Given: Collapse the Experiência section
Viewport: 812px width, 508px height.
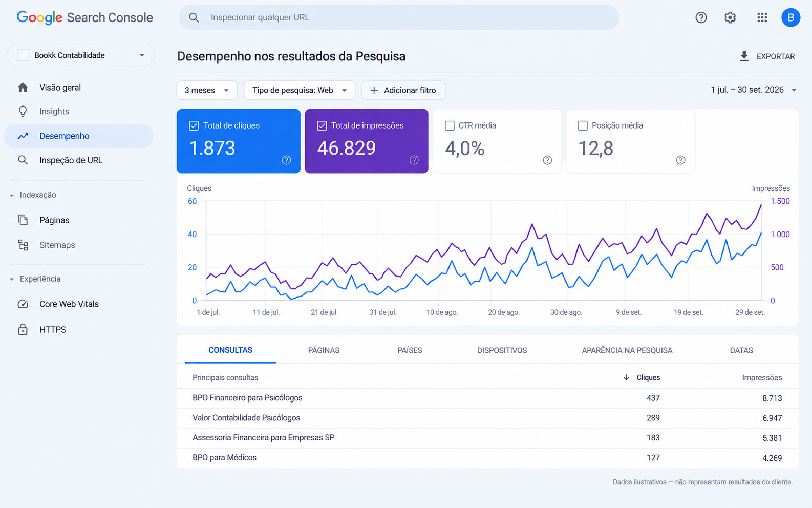Looking at the screenshot, I should [35, 279].
